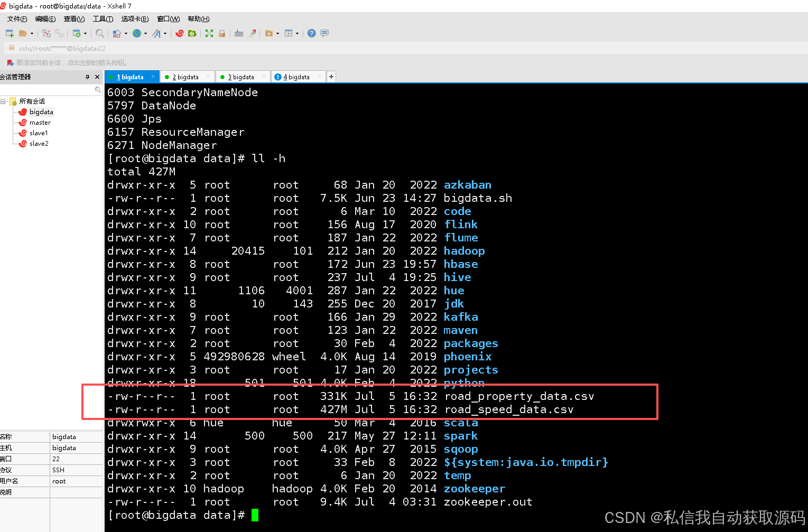808x532 pixels.
Task: Click the Find magnifier toolbar icon
Action: [100, 33]
